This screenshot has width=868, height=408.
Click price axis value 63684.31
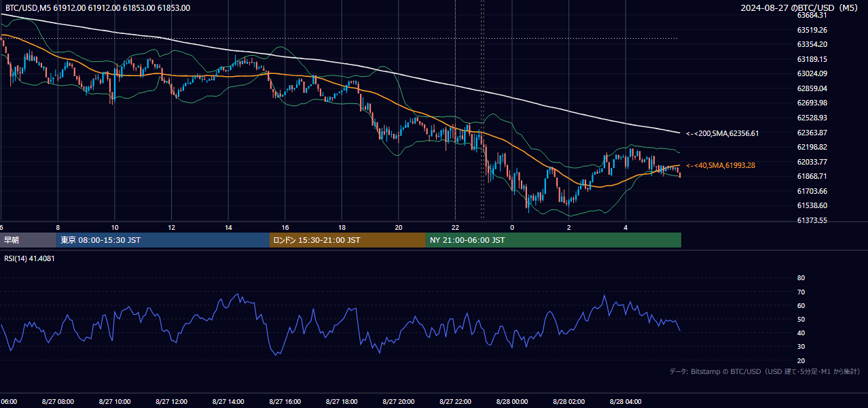tap(812, 15)
